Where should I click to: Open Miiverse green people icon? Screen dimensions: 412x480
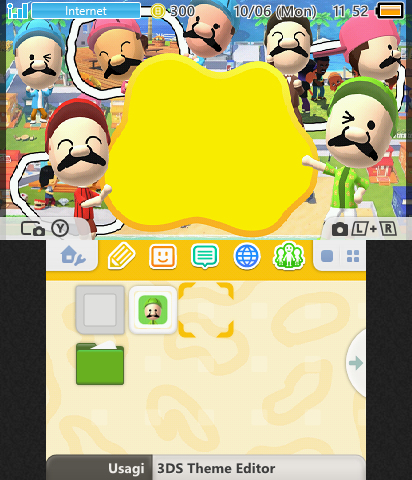pos(289,256)
